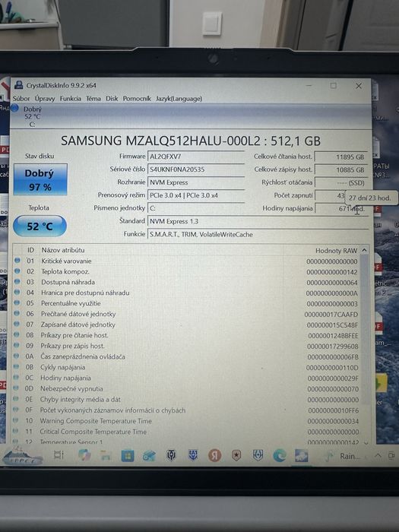Click RAW value 000000017CAAFD
The width and height of the screenshot is (399, 532).
(x=331, y=314)
